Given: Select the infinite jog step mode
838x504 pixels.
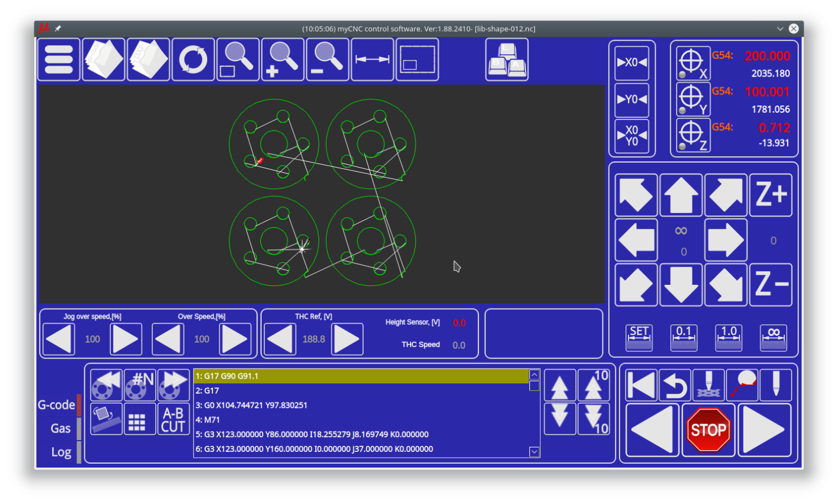Looking at the screenshot, I should (773, 338).
